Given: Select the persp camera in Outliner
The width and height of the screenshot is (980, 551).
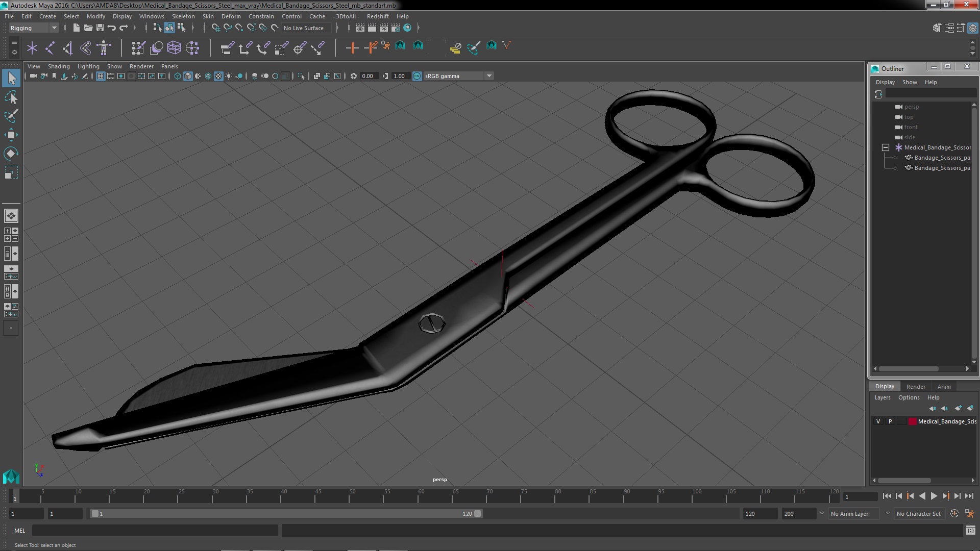Looking at the screenshot, I should 912,107.
